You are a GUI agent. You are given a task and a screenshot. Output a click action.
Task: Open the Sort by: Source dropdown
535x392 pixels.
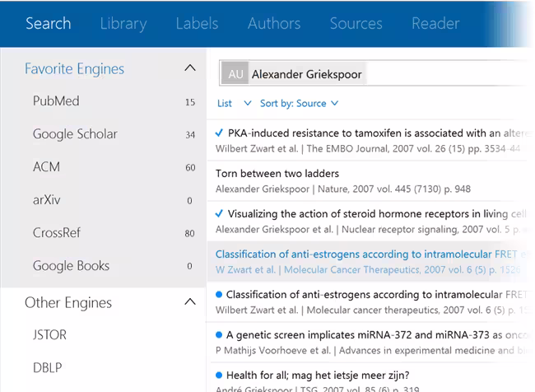pyautogui.click(x=299, y=104)
